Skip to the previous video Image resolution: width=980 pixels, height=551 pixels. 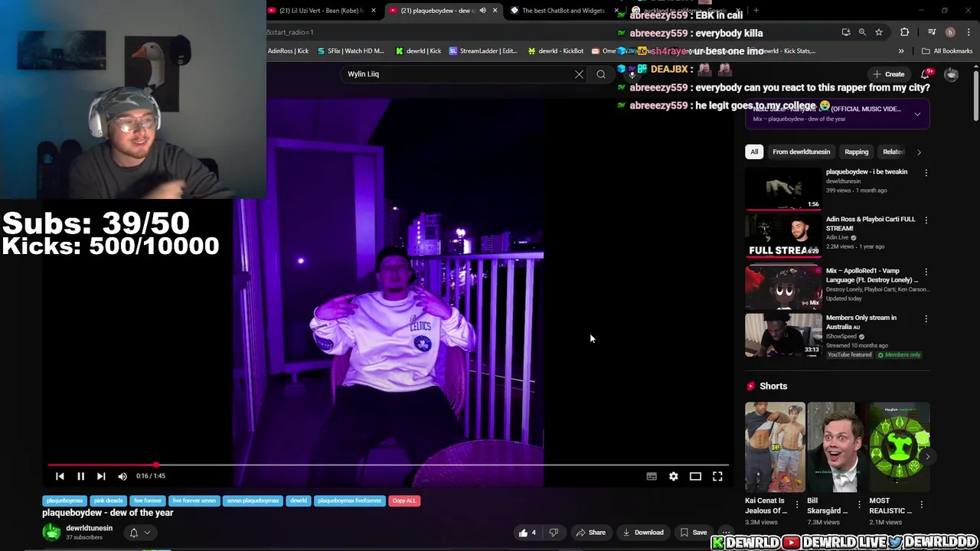click(60, 476)
